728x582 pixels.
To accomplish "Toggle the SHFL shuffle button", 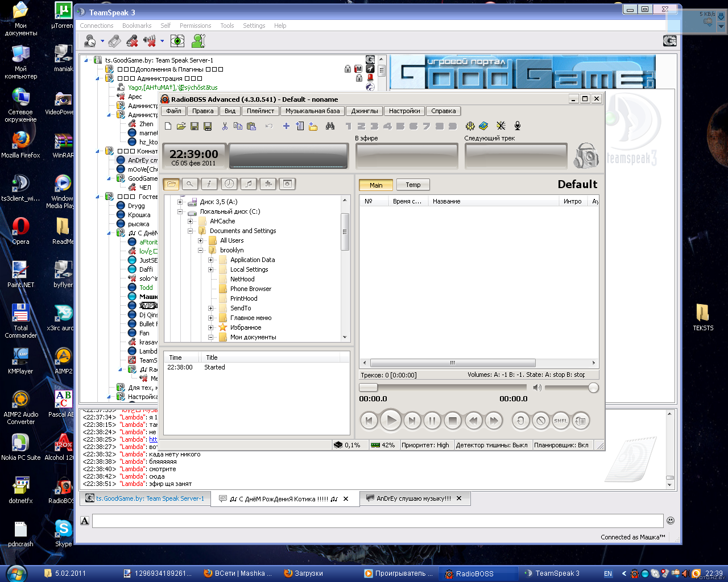I will [560, 421].
